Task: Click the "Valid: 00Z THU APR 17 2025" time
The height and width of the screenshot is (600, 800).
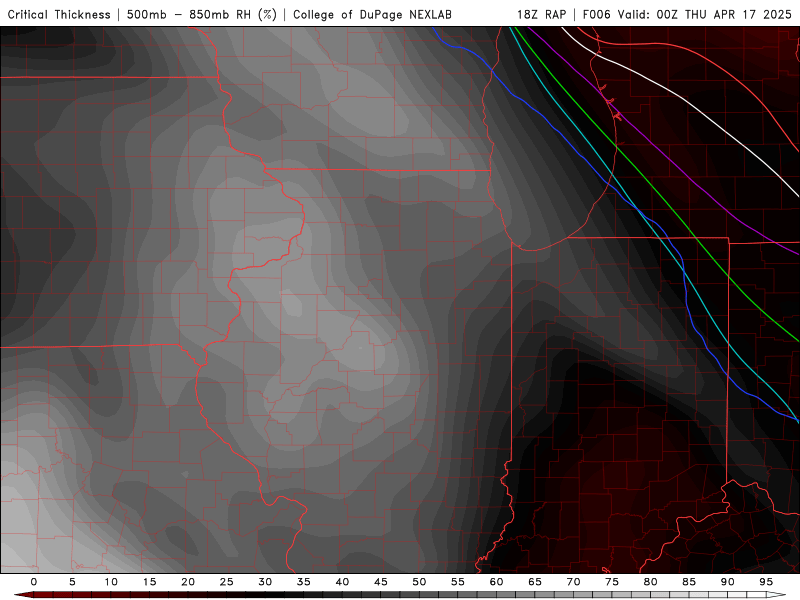Action: click(705, 14)
